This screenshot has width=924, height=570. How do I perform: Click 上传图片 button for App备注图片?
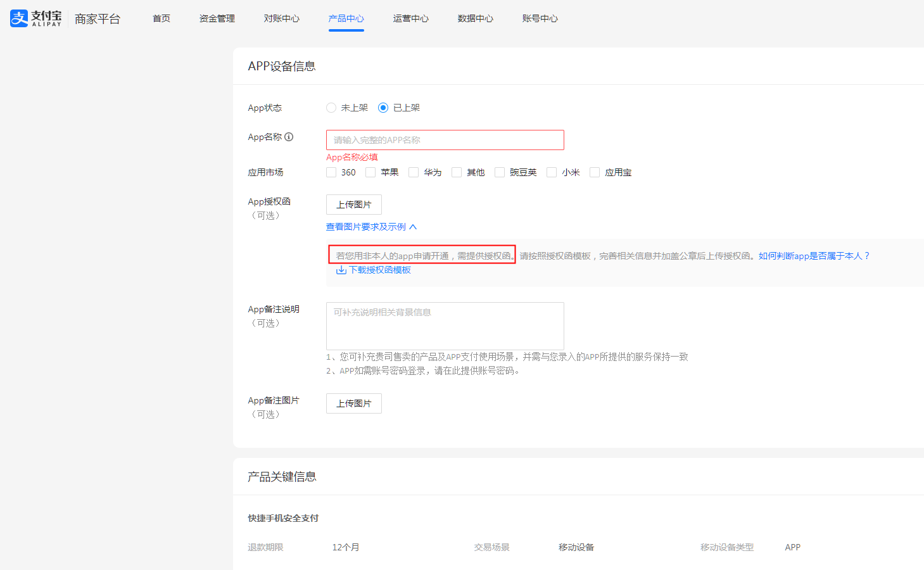(354, 403)
